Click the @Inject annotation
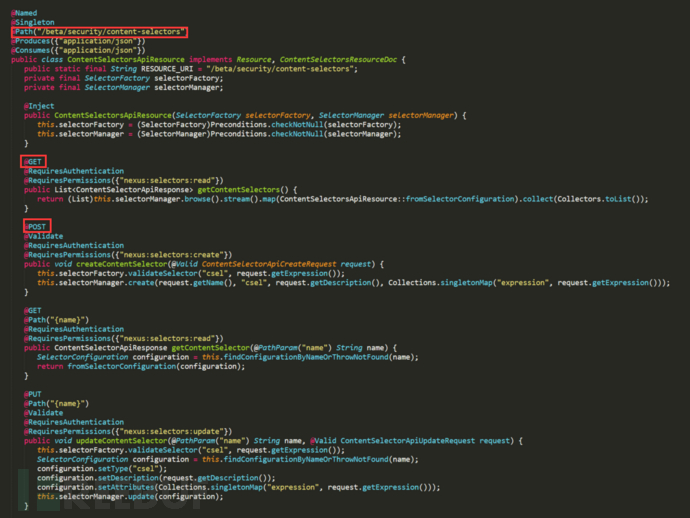690x518 pixels. (39, 106)
